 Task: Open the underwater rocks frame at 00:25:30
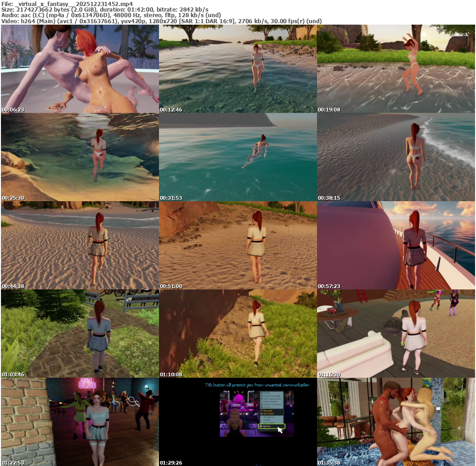coord(79,157)
